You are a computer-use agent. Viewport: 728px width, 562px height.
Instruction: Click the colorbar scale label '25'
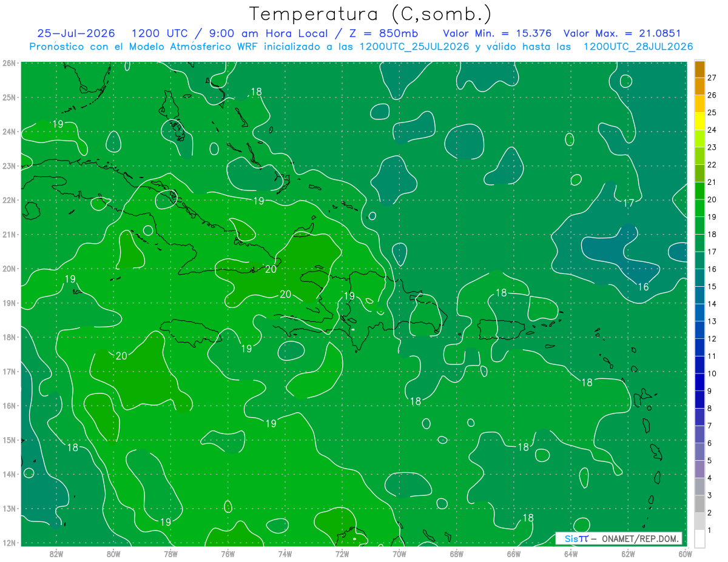(x=712, y=112)
